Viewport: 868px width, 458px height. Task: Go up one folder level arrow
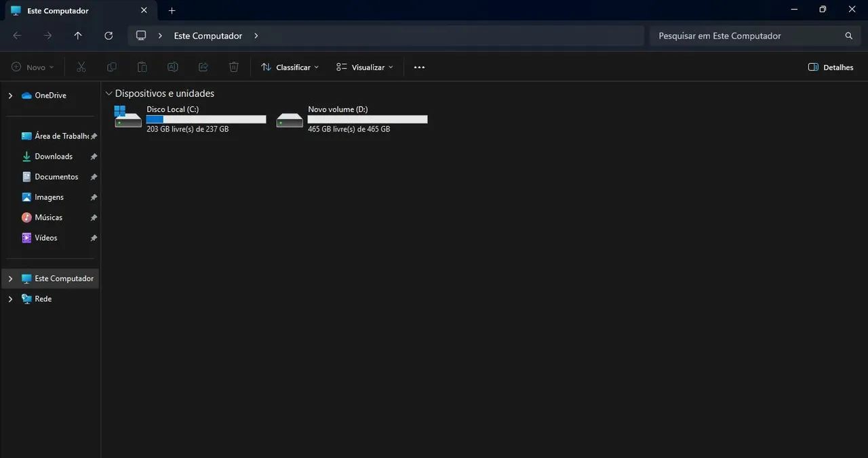[x=78, y=36]
